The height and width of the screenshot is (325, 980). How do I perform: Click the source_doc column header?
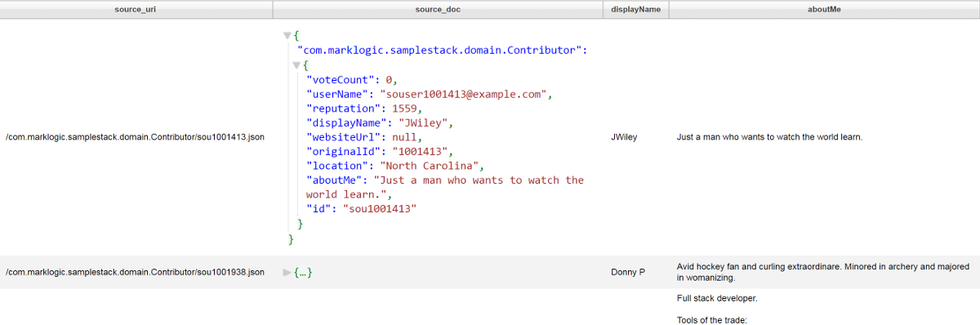click(439, 9)
